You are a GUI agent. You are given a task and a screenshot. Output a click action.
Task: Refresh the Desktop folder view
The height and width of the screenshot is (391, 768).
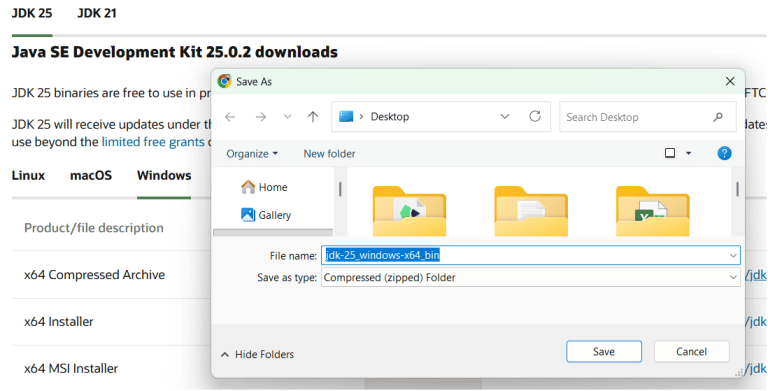(535, 116)
